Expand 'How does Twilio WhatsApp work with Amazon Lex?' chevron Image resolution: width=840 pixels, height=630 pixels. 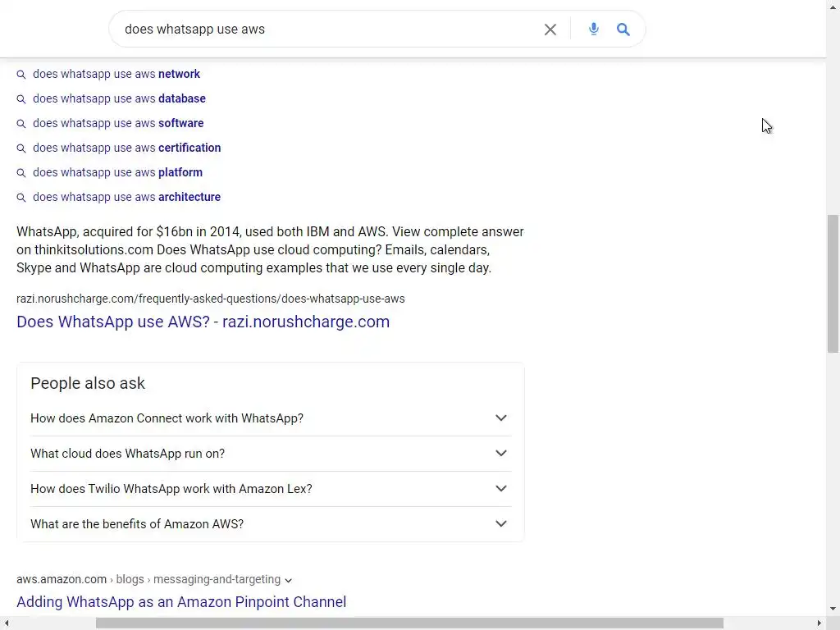tap(501, 489)
